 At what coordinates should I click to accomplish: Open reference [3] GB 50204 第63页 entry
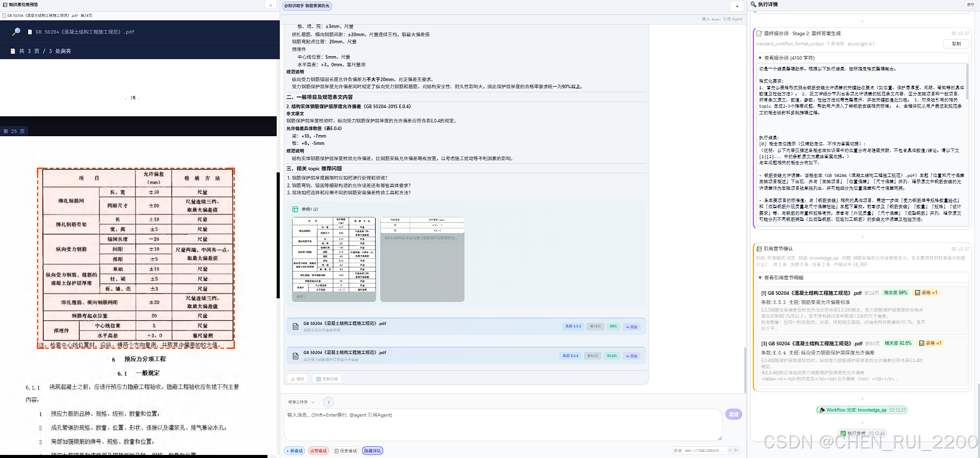pyautogui.click(x=862, y=361)
